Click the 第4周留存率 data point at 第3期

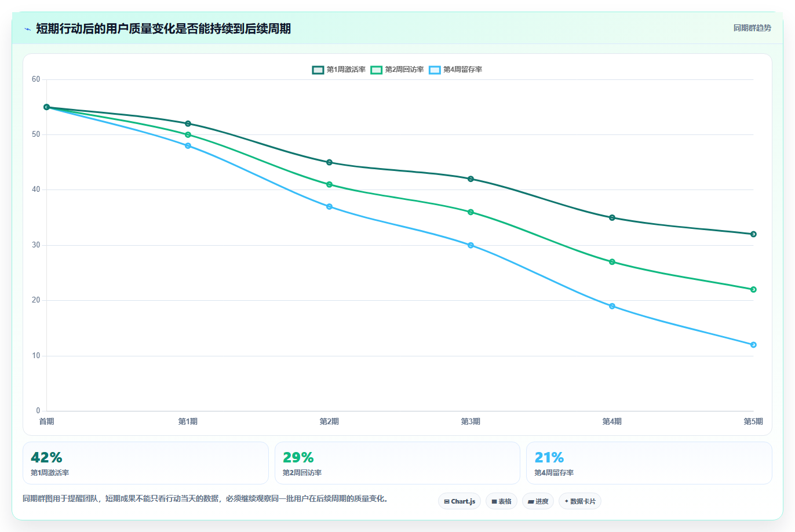click(x=471, y=245)
